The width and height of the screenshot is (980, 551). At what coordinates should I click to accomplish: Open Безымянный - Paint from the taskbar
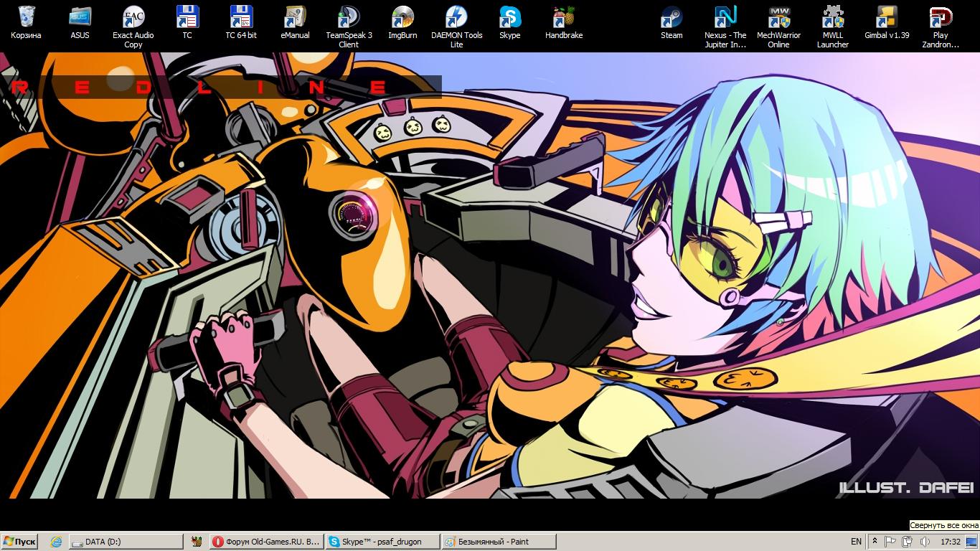point(499,542)
